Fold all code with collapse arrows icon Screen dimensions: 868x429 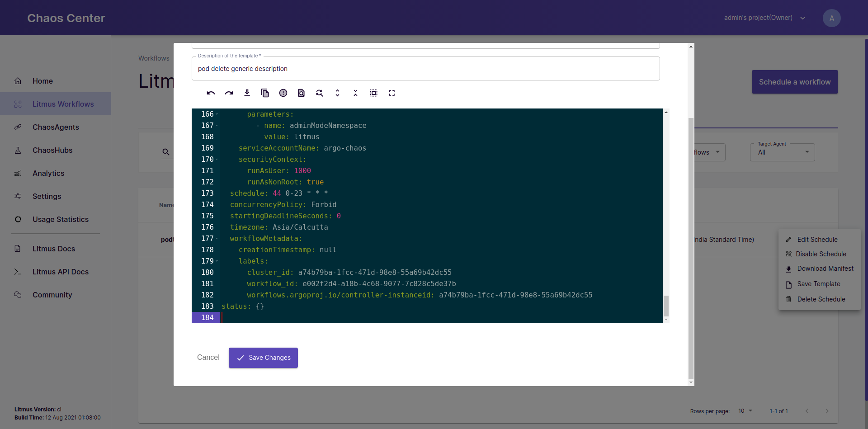tap(355, 93)
